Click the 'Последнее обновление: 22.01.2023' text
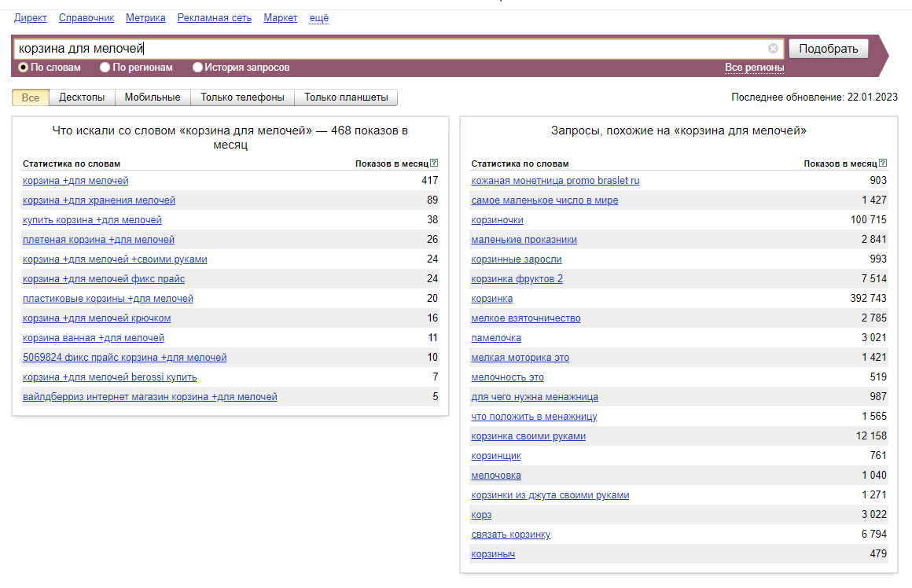Viewport: 912px width, 588px height. click(x=815, y=97)
